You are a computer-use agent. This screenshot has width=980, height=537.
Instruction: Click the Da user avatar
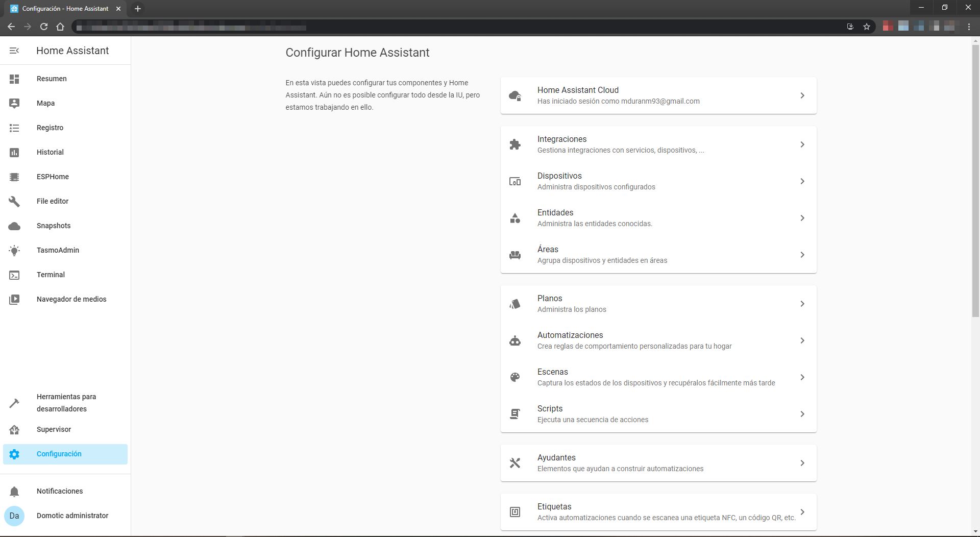pos(14,516)
